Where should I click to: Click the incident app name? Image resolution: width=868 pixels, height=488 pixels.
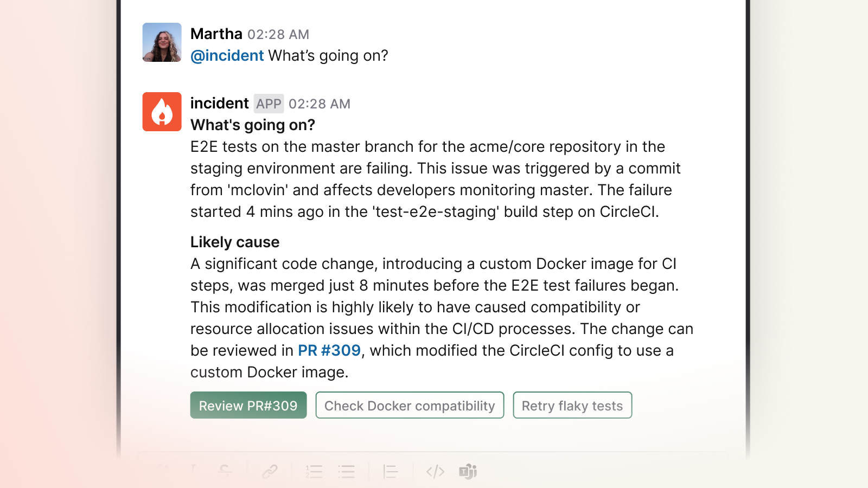(219, 103)
